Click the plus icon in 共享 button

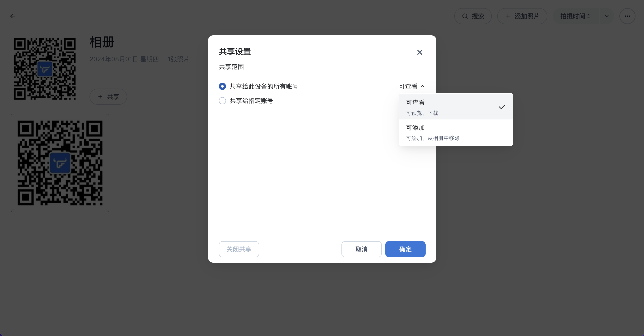click(x=100, y=97)
